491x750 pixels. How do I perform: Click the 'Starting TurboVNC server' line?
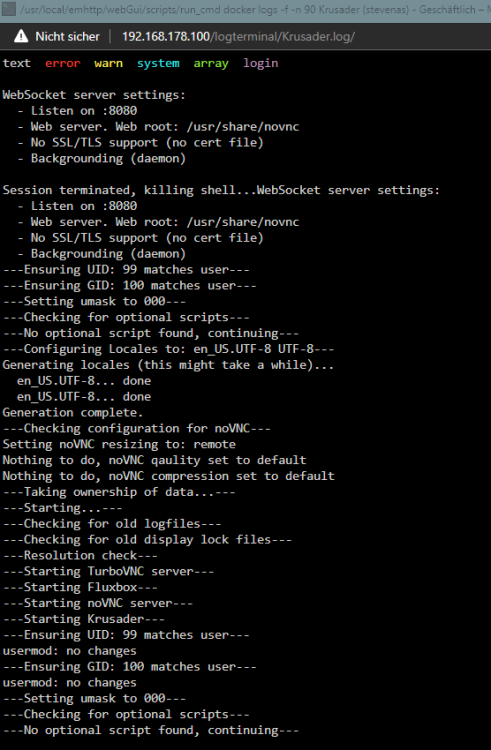[x=108, y=571]
